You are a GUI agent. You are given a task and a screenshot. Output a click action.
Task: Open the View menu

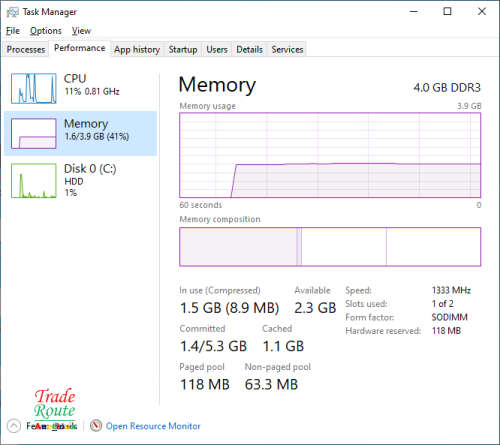click(x=81, y=31)
